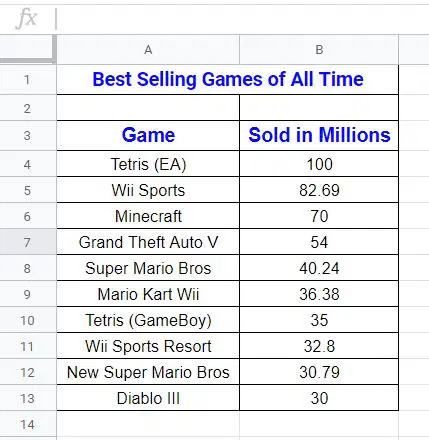Screen dimensions: 429x440
Task: Select the Diablo III cell
Action: [x=148, y=398]
